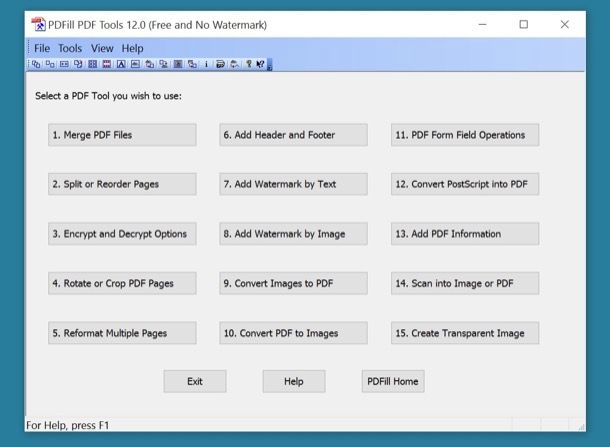Click the red Header and Footer toolbar icon

107,64
